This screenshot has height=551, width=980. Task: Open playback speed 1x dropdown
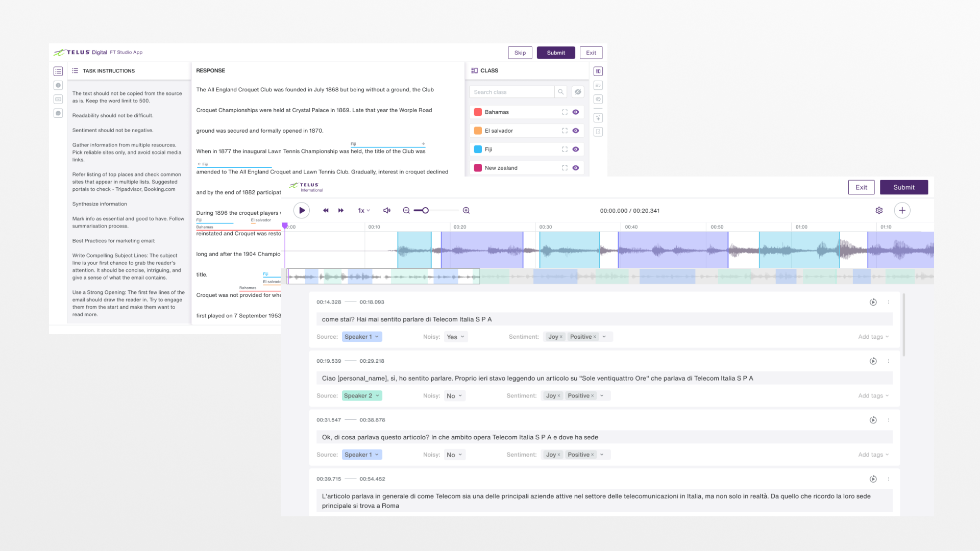pyautogui.click(x=364, y=210)
